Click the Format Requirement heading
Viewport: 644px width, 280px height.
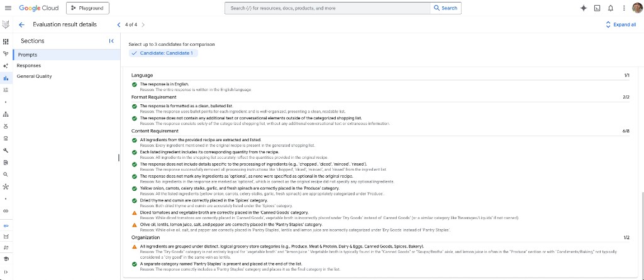[x=153, y=97]
